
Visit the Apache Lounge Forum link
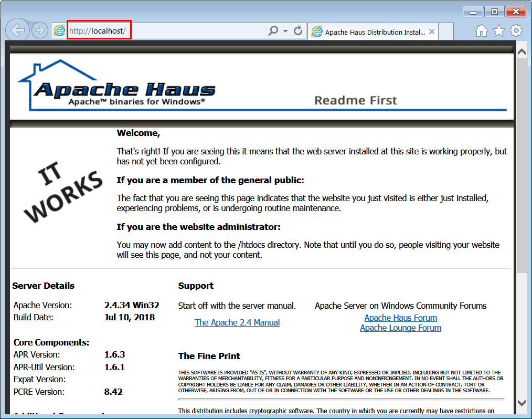tap(400, 328)
